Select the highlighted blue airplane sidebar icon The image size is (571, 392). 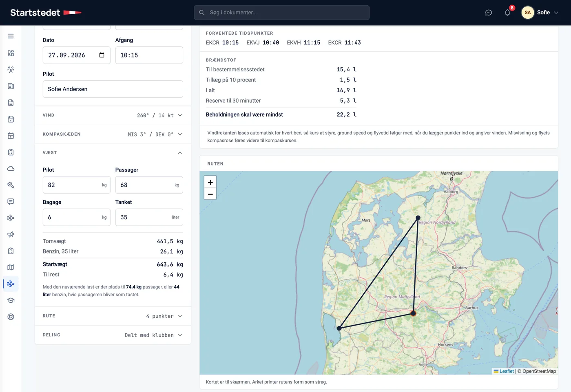point(11,284)
